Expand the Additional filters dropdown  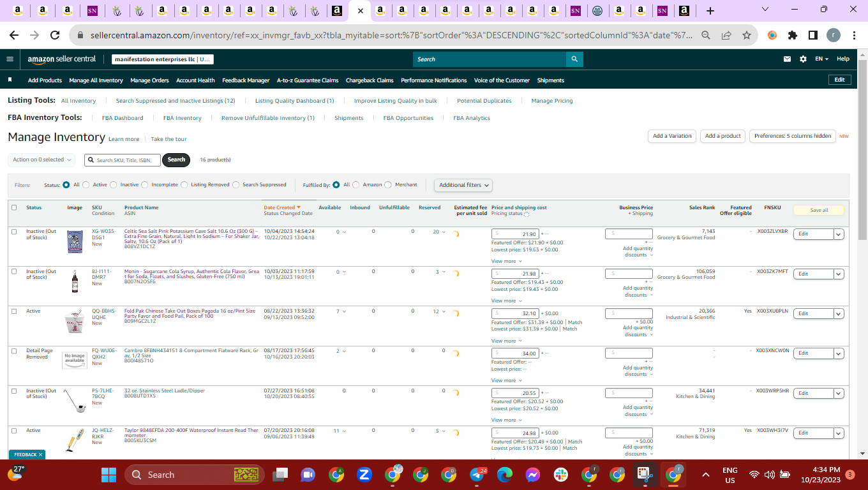coord(464,185)
